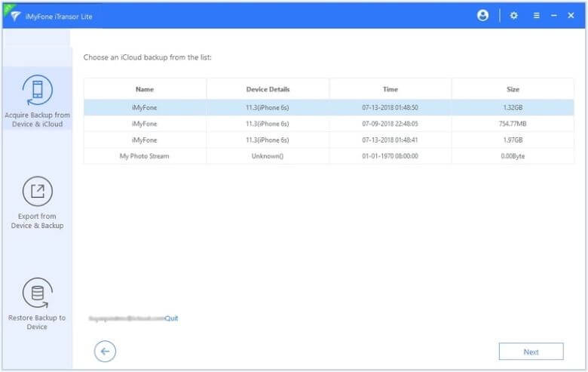
Task: Open the settings gear icon
Action: click(x=514, y=15)
